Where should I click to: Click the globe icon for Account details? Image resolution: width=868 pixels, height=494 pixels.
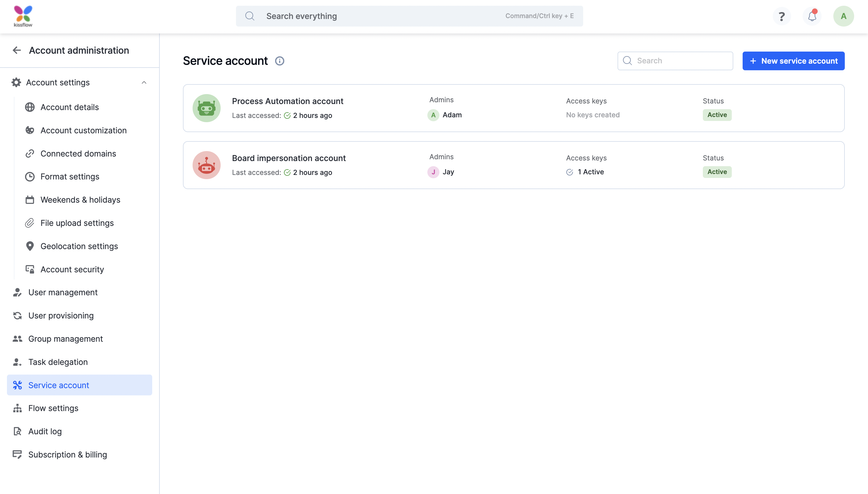click(x=30, y=107)
